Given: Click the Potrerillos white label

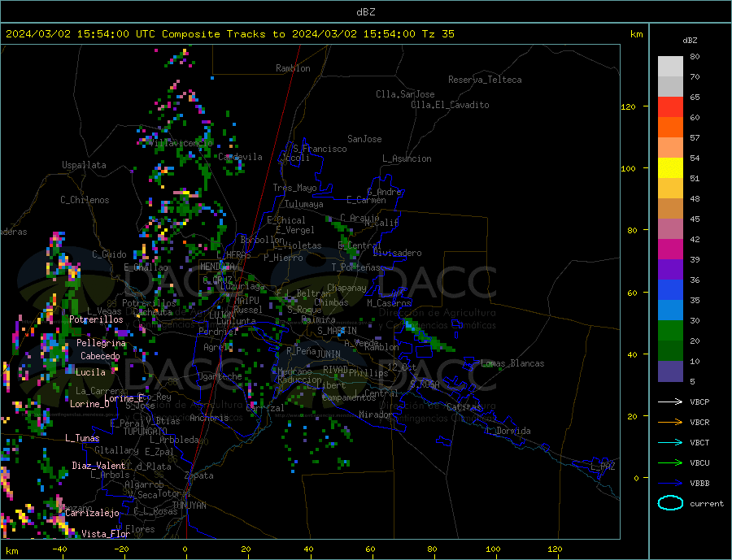Looking at the screenshot, I should pos(96,319).
